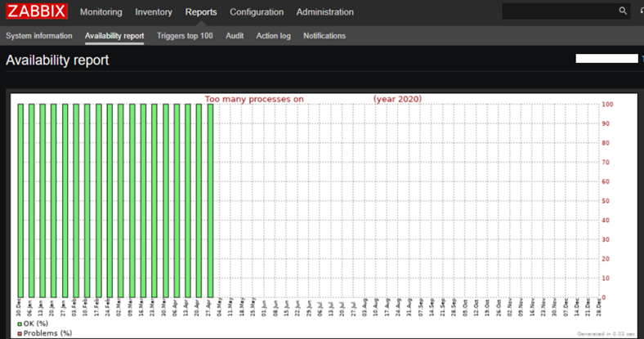The height and width of the screenshot is (339, 644).
Task: Click the 'Problems (%)' legend label
Action: (x=47, y=333)
